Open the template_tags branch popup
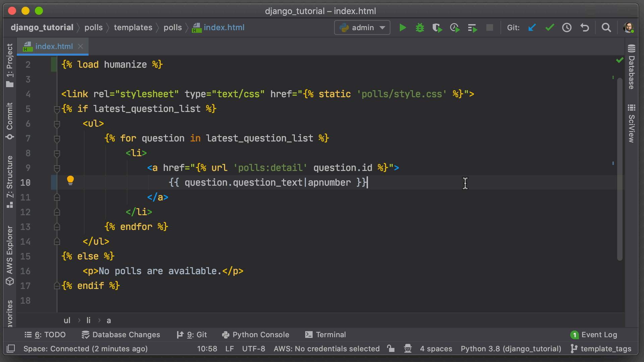 (x=600, y=349)
